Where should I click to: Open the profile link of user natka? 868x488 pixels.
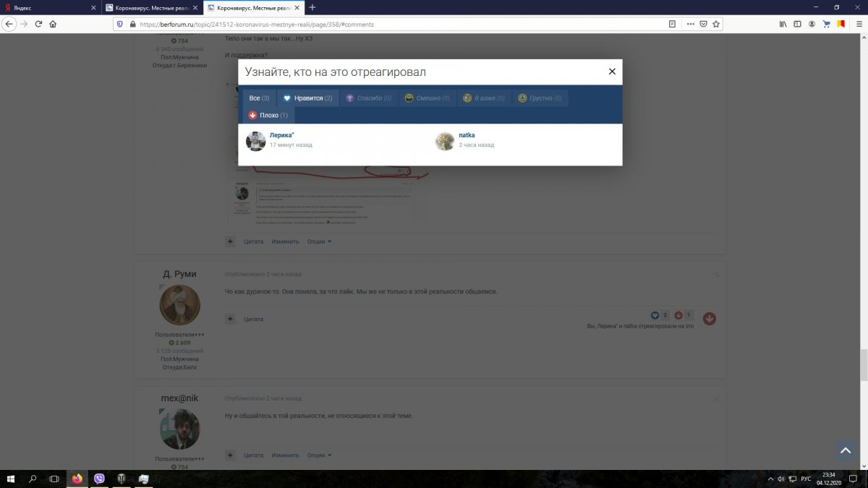tap(467, 135)
